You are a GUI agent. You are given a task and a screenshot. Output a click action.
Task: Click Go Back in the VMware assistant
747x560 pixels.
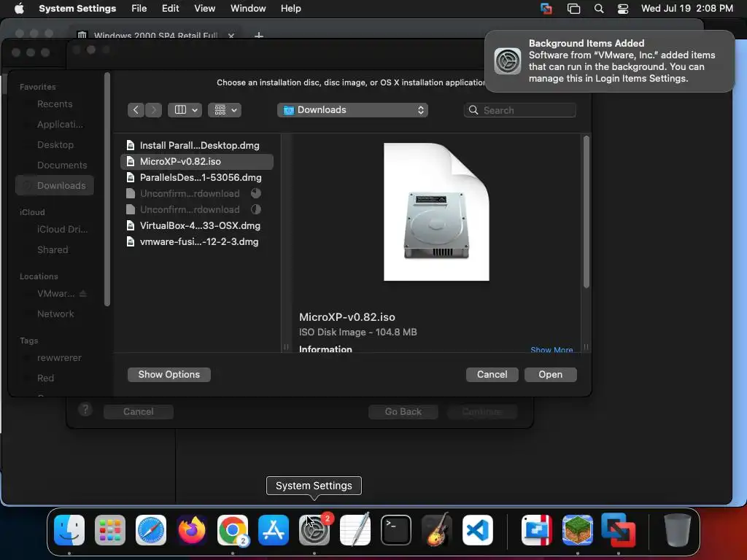(x=403, y=411)
